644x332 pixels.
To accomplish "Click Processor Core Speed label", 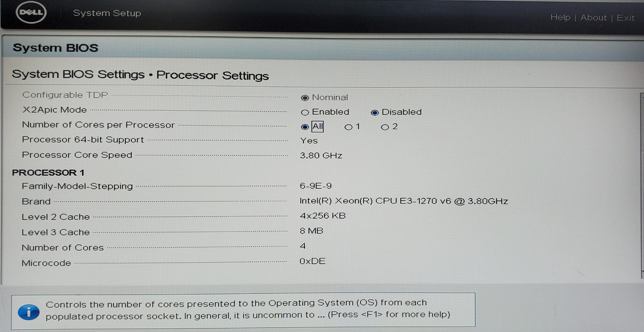I will pos(77,155).
